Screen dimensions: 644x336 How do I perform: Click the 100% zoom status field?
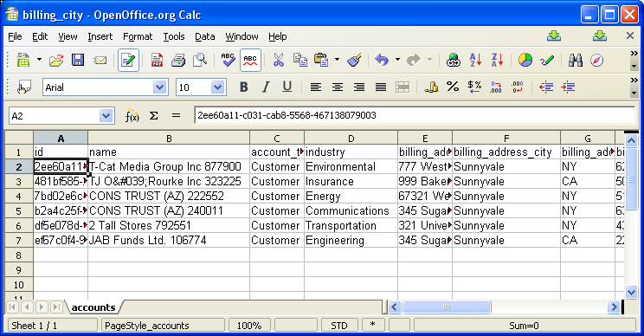(249, 326)
